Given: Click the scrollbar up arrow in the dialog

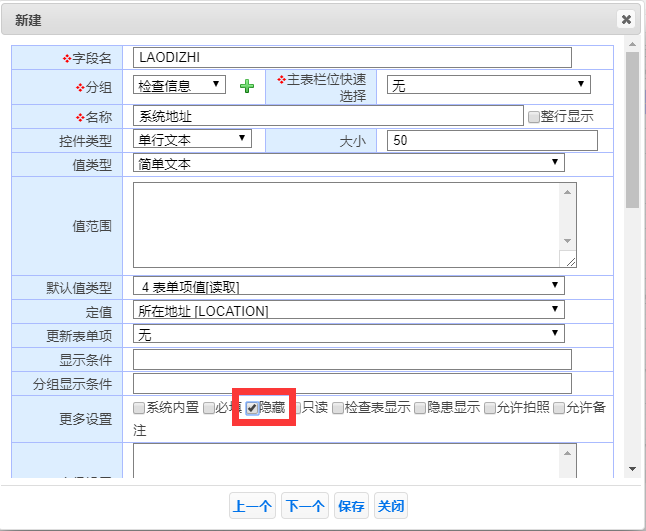Looking at the screenshot, I should [631, 44].
